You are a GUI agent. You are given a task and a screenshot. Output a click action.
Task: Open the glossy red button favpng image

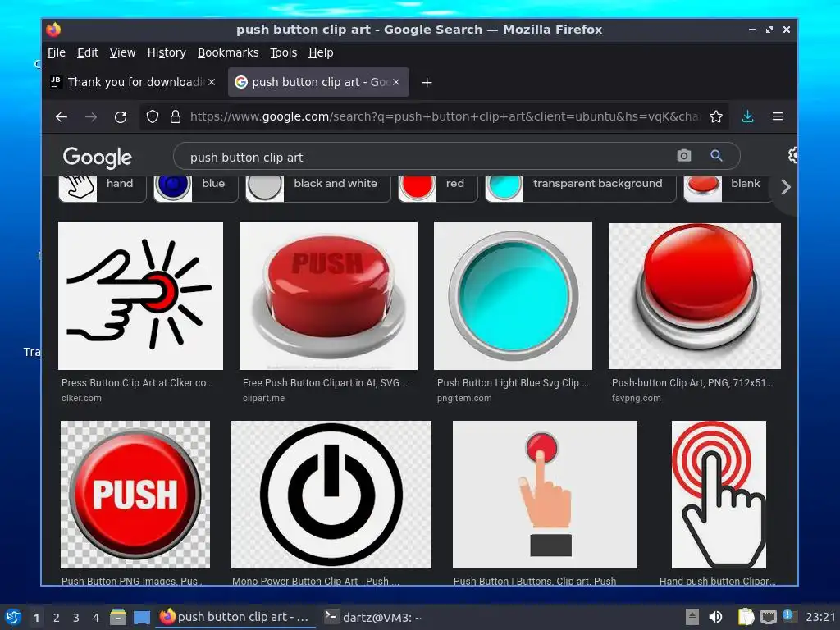(694, 295)
